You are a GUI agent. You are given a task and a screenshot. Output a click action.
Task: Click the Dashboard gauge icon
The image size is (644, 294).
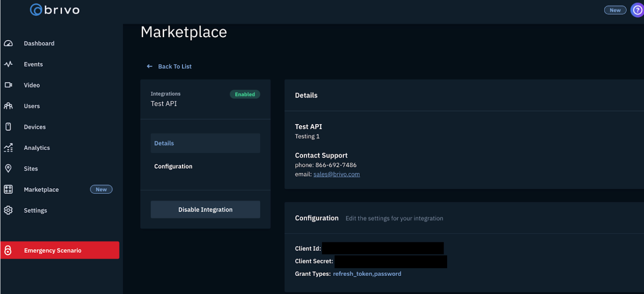point(8,43)
